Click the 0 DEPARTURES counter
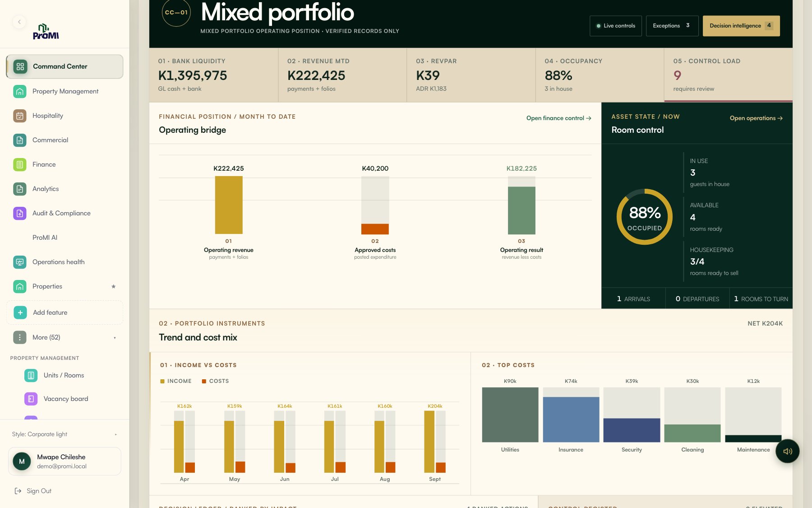This screenshot has height=508, width=812. [x=697, y=299]
